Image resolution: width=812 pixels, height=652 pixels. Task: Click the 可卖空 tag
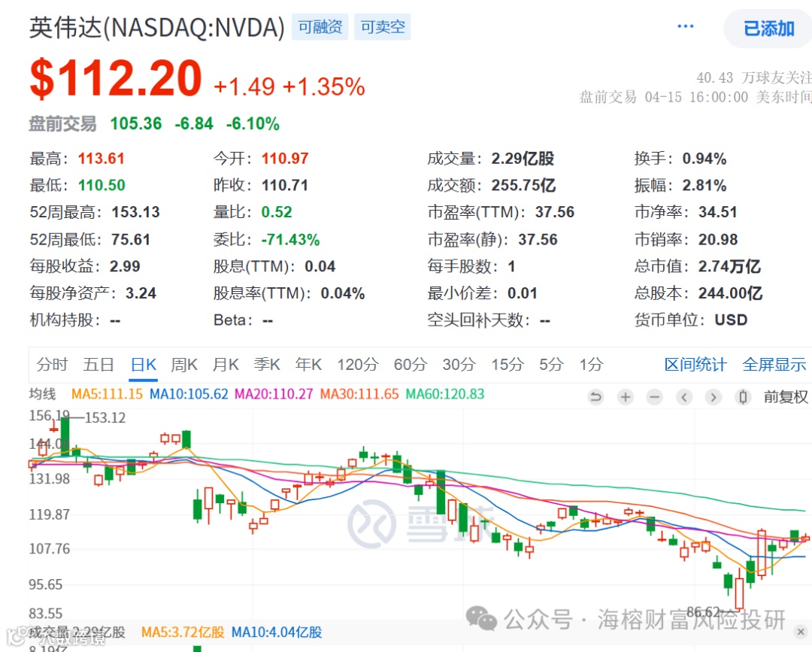coord(383,27)
